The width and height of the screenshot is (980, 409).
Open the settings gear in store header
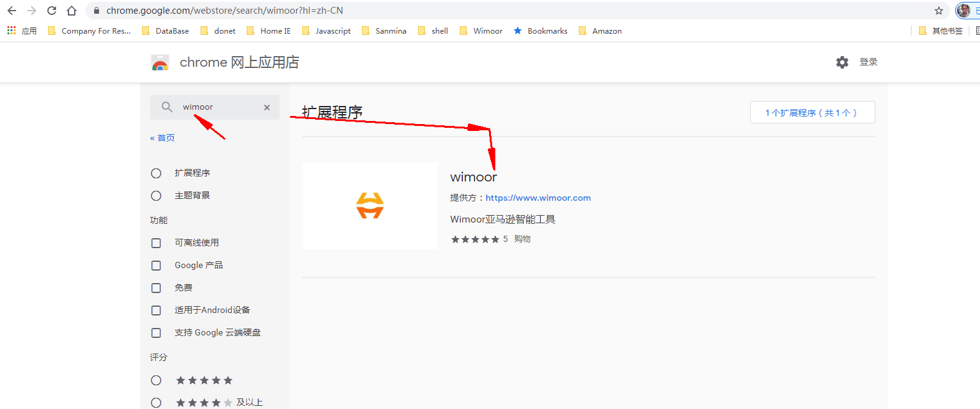pos(842,62)
